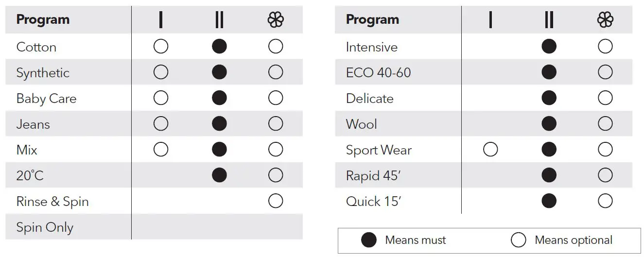Click Quick 15' filled compartment II circle
This screenshot has width=644, height=257.
tap(549, 201)
